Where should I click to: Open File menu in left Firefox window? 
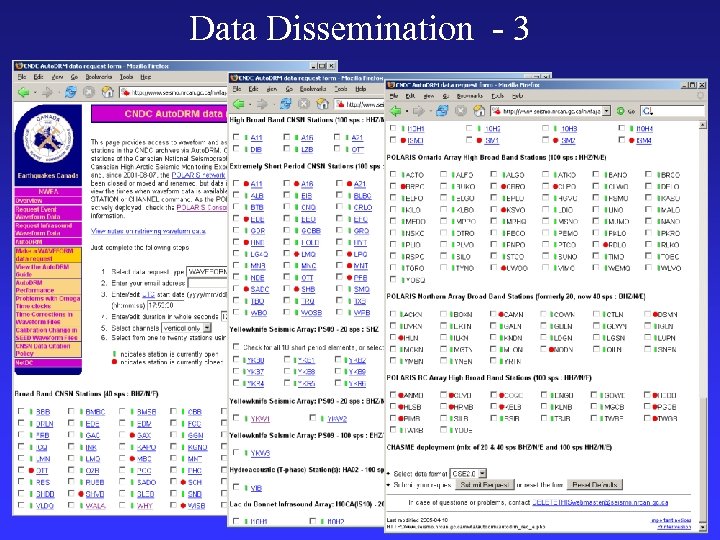coord(22,77)
